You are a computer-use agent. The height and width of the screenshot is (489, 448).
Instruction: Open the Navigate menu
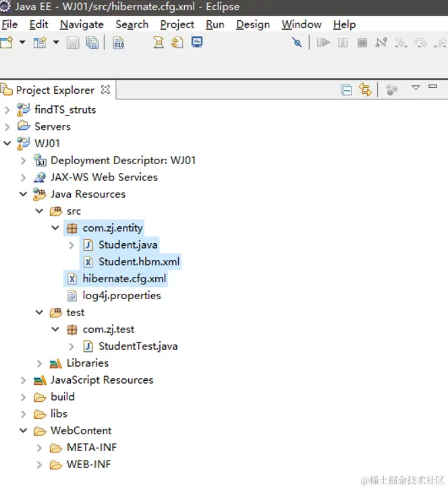82,24
